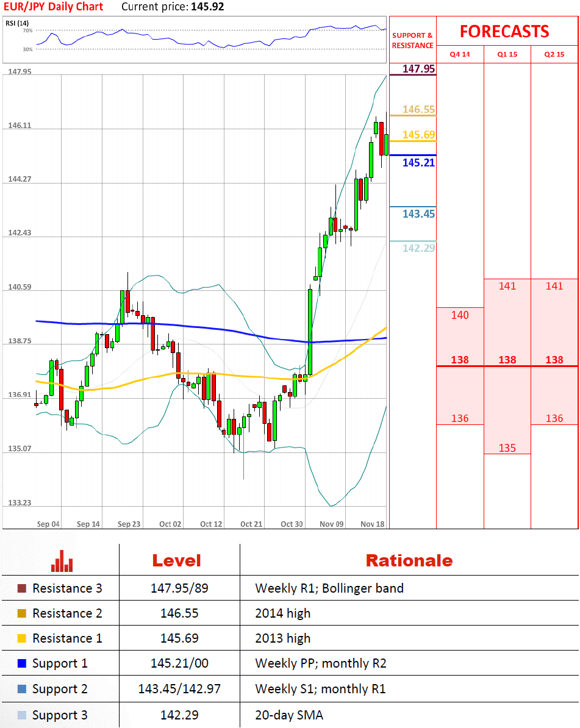Click the RSI 30% threshold label
Viewport: 580px width, 728px height.
pyautogui.click(x=28, y=49)
